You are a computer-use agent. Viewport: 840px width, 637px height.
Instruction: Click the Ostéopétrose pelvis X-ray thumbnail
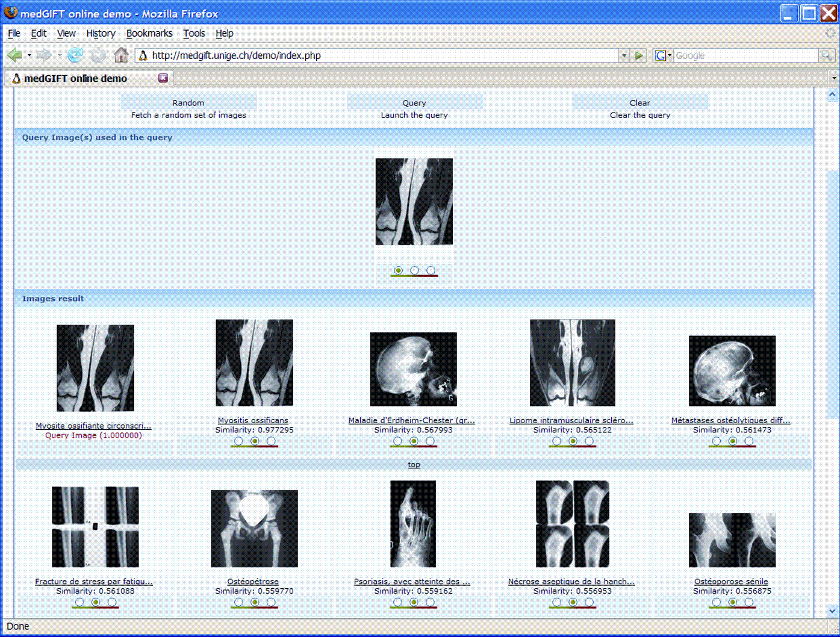[254, 529]
